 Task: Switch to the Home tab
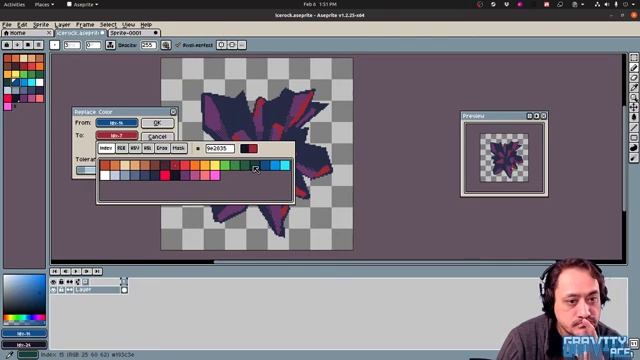tap(27, 33)
